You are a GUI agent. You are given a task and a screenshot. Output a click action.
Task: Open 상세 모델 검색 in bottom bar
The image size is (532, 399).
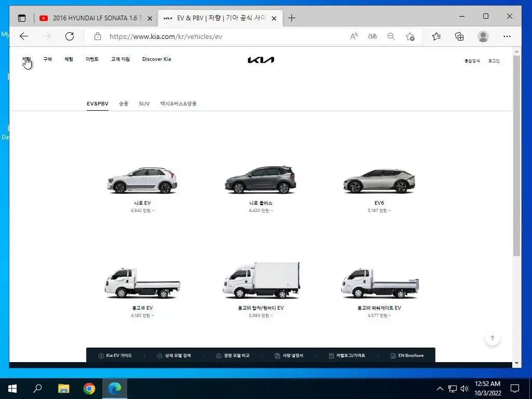tap(174, 355)
